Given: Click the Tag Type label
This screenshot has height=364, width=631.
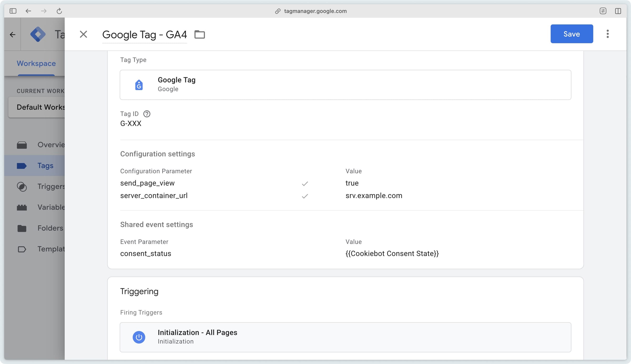Looking at the screenshot, I should 133,60.
